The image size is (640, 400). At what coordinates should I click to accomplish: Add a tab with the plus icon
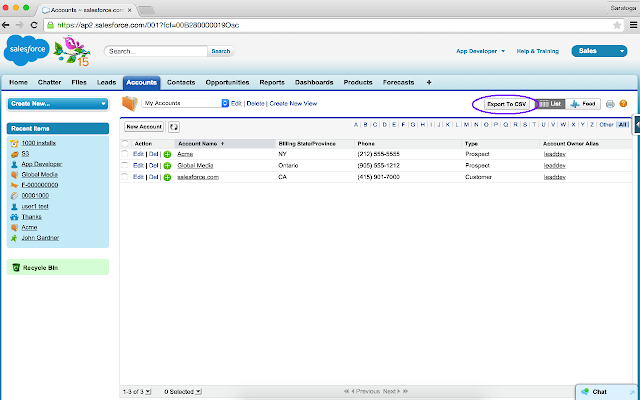click(x=429, y=82)
